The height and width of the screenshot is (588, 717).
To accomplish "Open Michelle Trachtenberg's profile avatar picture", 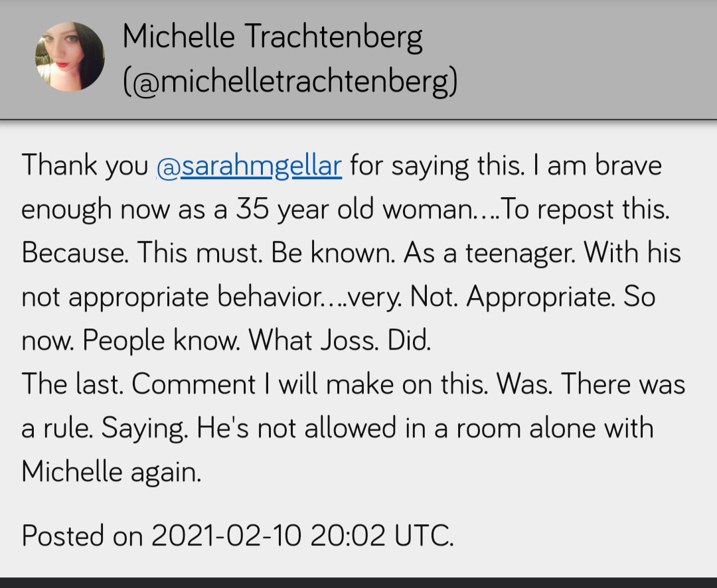I will point(70,57).
